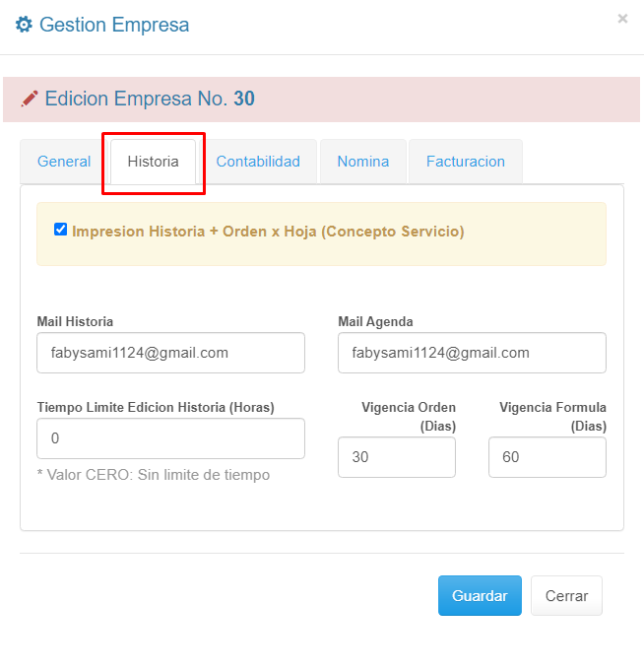Close the Gestion Empresa dialog with X

pyautogui.click(x=622, y=19)
